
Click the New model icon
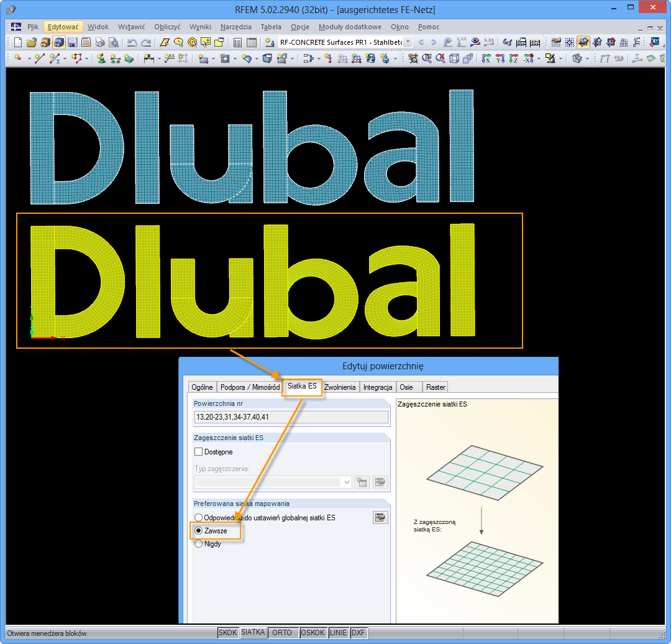point(18,42)
